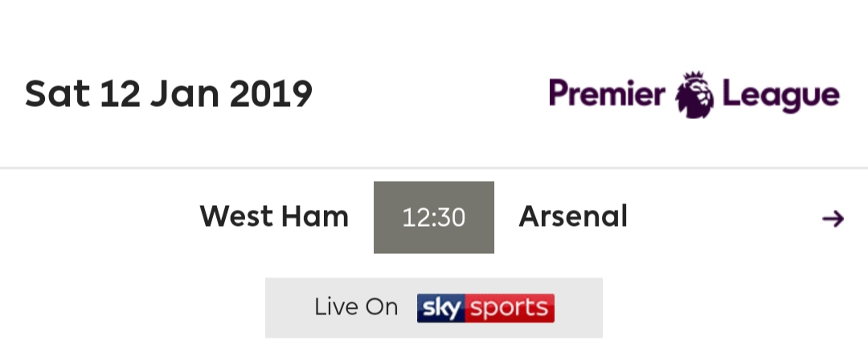Click the "Ham" word in West Ham
The width and height of the screenshot is (868, 361).
(315, 216)
